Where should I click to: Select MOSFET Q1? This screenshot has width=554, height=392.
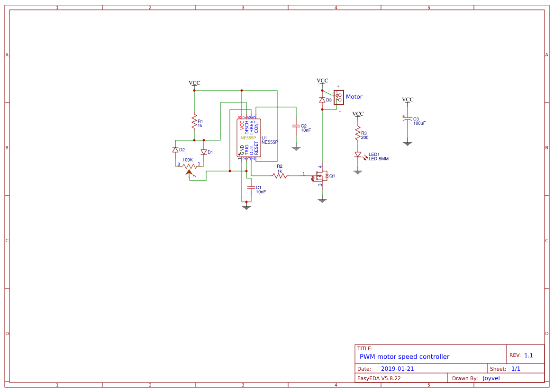pos(321,176)
